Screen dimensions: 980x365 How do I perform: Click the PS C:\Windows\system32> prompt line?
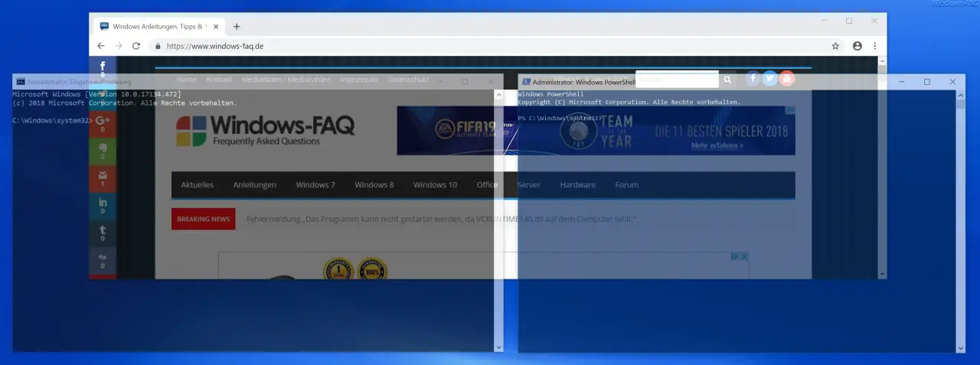coord(560,118)
